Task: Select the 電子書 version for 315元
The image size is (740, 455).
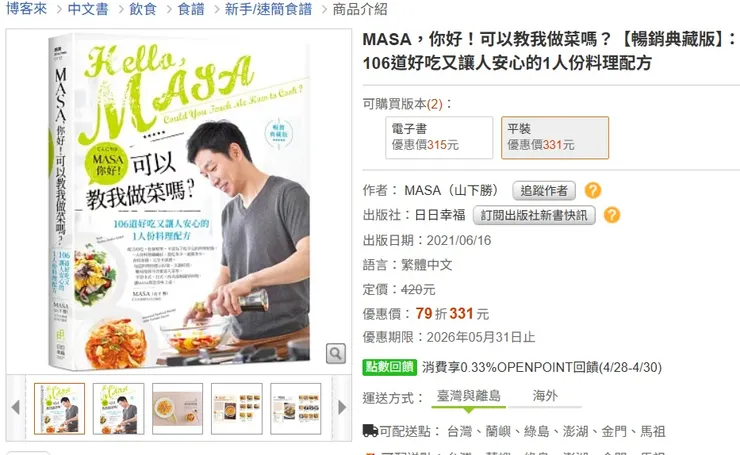Action: point(439,137)
